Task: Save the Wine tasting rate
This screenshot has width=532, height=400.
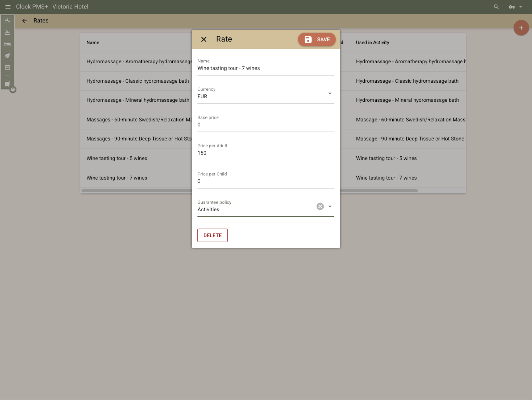Action: 317,39
